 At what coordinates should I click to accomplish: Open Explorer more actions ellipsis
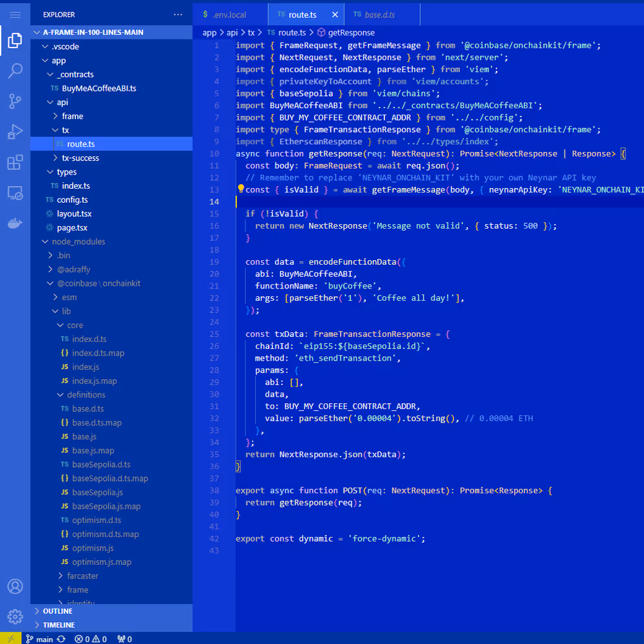pyautogui.click(x=178, y=14)
